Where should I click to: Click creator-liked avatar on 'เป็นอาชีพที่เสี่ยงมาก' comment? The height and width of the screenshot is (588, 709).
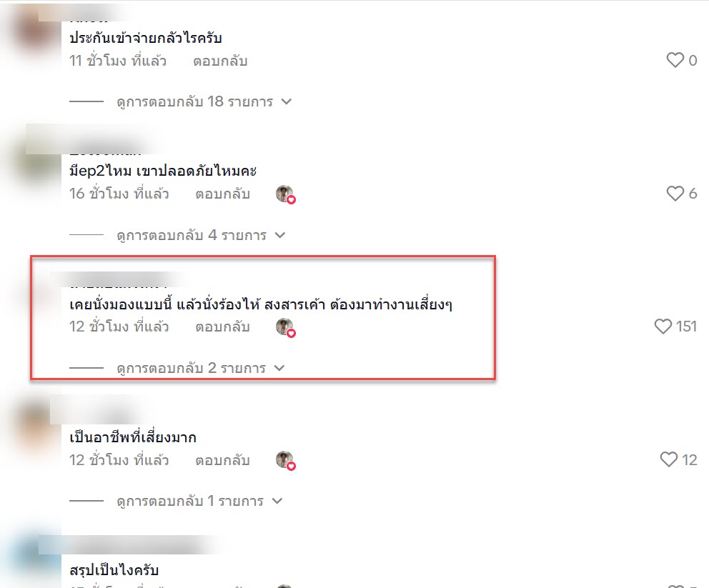(285, 461)
